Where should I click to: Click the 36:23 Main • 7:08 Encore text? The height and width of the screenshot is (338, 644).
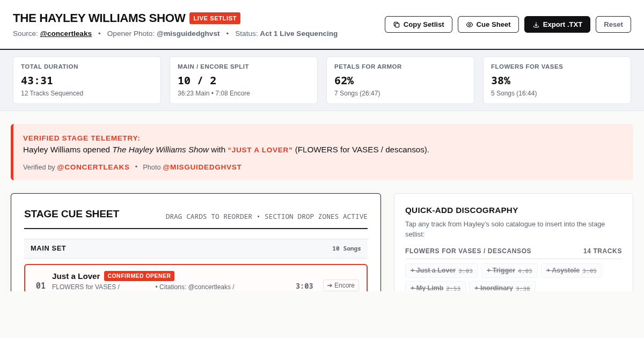click(214, 93)
